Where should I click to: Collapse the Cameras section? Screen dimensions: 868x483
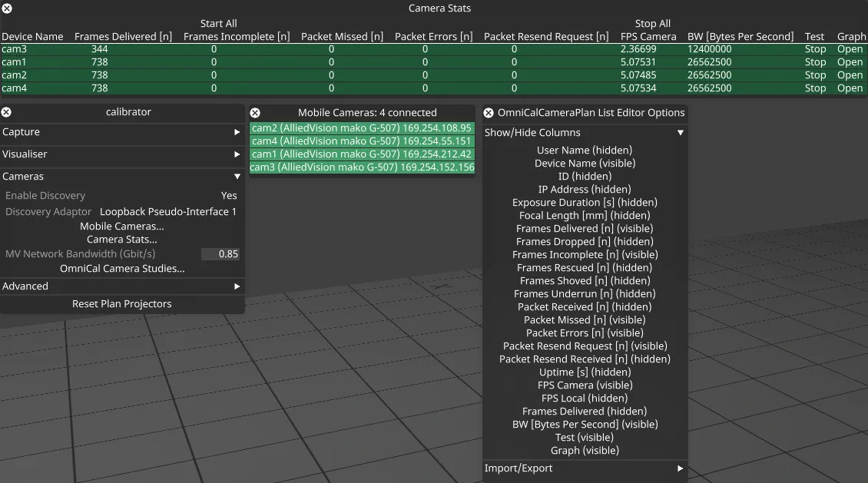click(122, 177)
